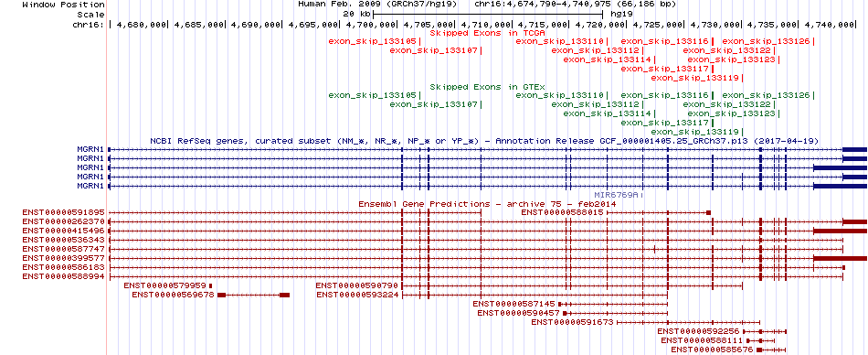868x355 pixels.
Task: Select Ensembl transcript ENST00000415496
Action: (x=64, y=231)
